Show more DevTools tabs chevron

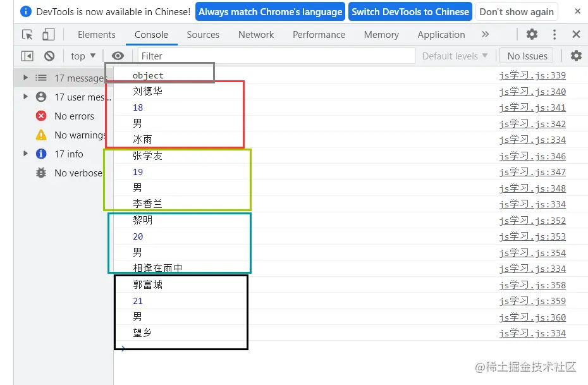[485, 35]
